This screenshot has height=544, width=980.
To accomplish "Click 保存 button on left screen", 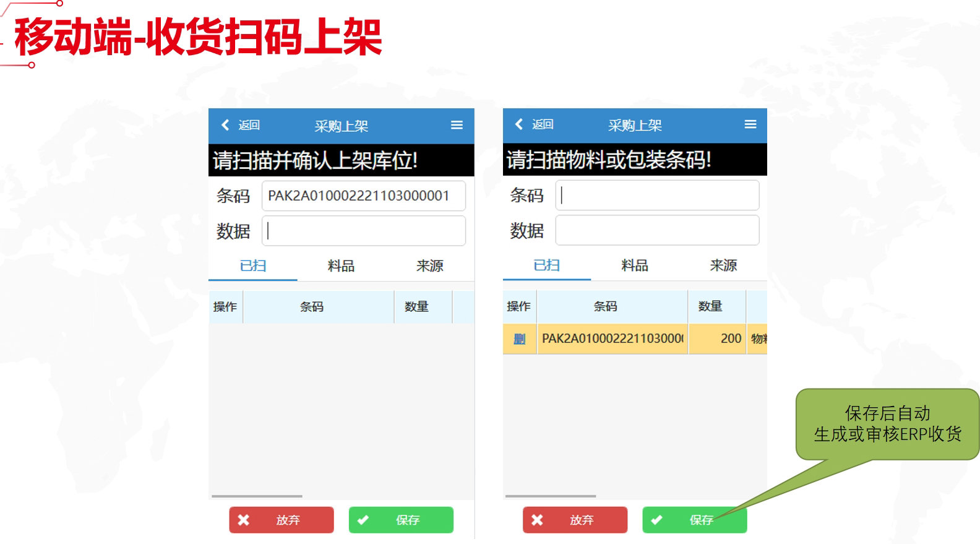I will 401,520.
